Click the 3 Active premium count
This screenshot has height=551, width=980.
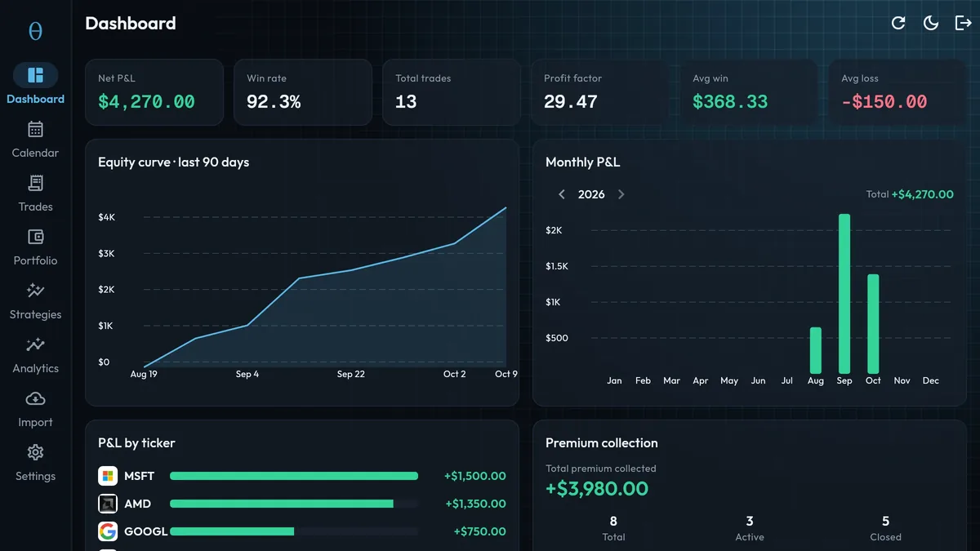coord(750,521)
